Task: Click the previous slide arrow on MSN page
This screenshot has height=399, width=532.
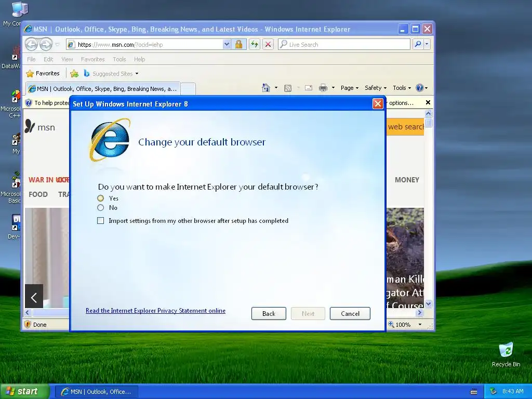Action: click(x=34, y=298)
